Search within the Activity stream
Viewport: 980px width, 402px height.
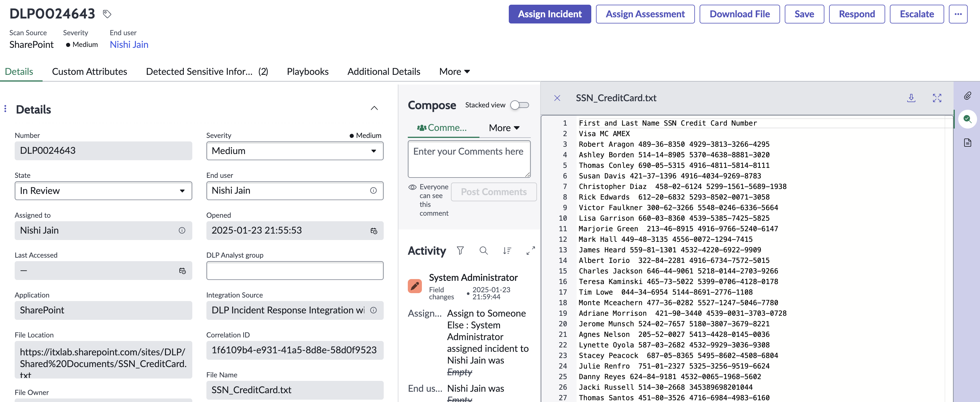tap(484, 251)
